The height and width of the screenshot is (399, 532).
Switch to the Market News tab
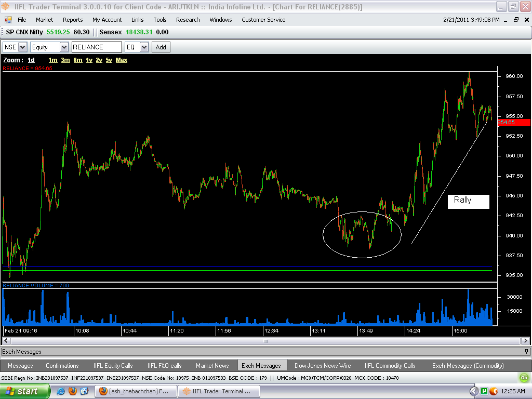[212, 365]
